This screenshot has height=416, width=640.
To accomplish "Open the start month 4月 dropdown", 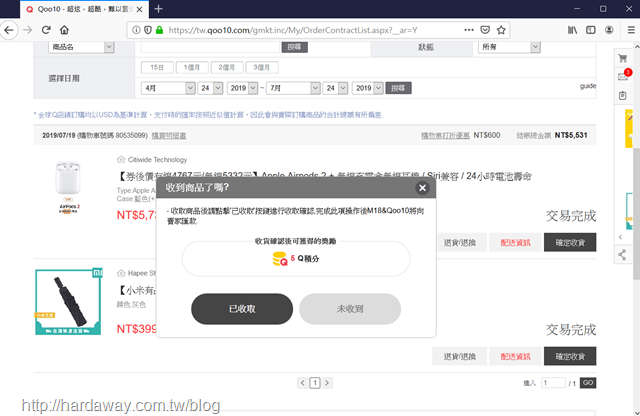I will [x=168, y=88].
